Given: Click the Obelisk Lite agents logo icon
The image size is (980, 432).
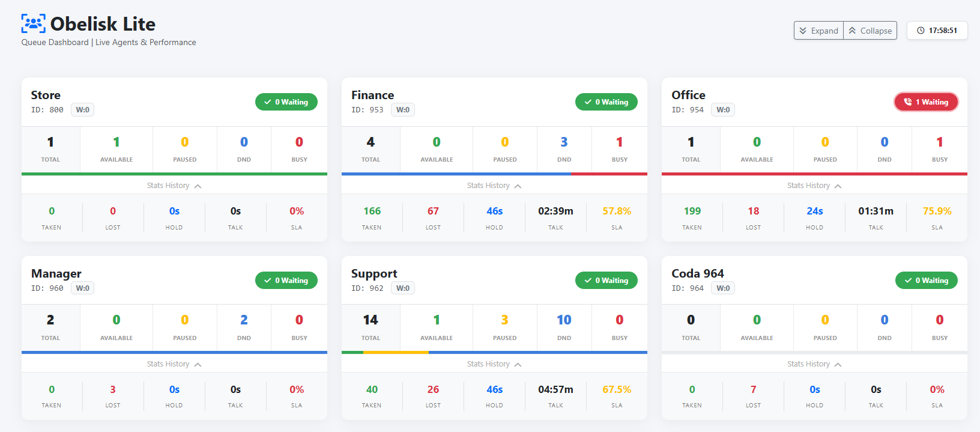Looking at the screenshot, I should pyautogui.click(x=33, y=23).
